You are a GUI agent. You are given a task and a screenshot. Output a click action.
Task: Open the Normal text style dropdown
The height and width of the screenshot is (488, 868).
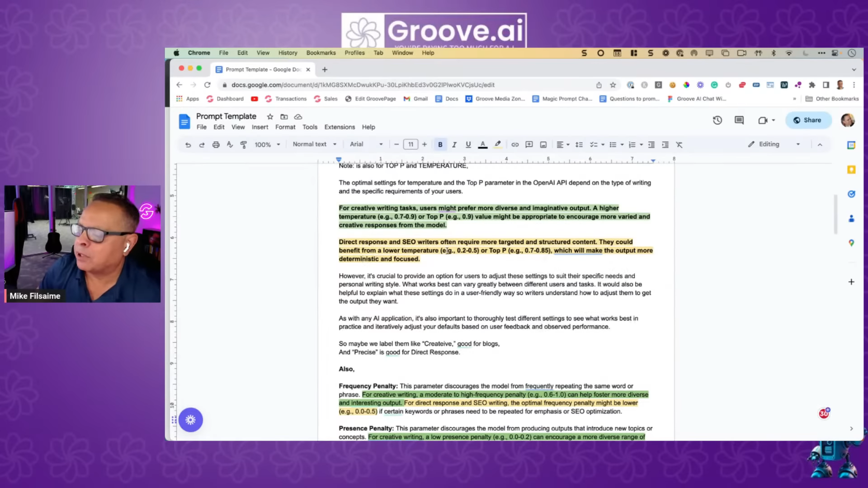(314, 144)
